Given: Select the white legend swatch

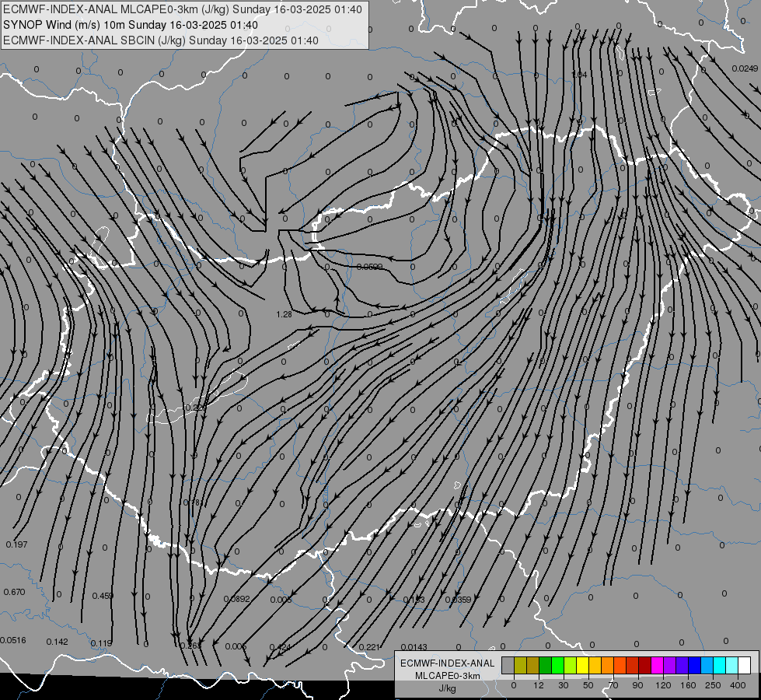Looking at the screenshot, I should click(x=745, y=665).
